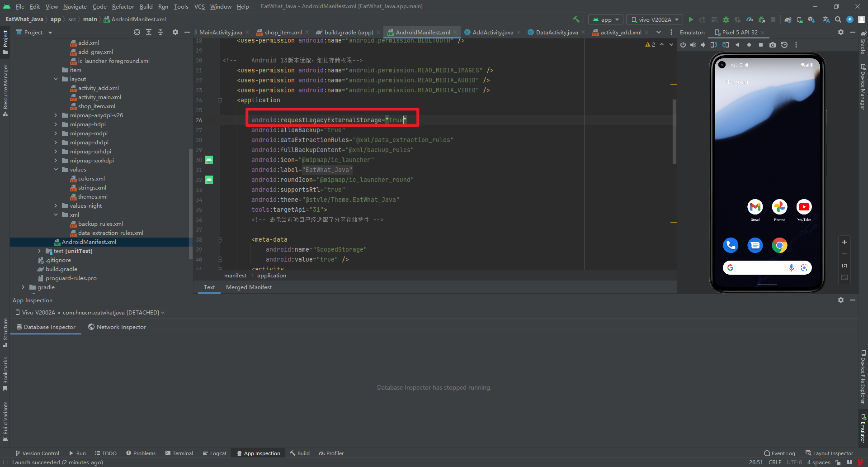The width and height of the screenshot is (868, 467).
Task: Expand mipmap-hdpi folder
Action: pyautogui.click(x=56, y=124)
